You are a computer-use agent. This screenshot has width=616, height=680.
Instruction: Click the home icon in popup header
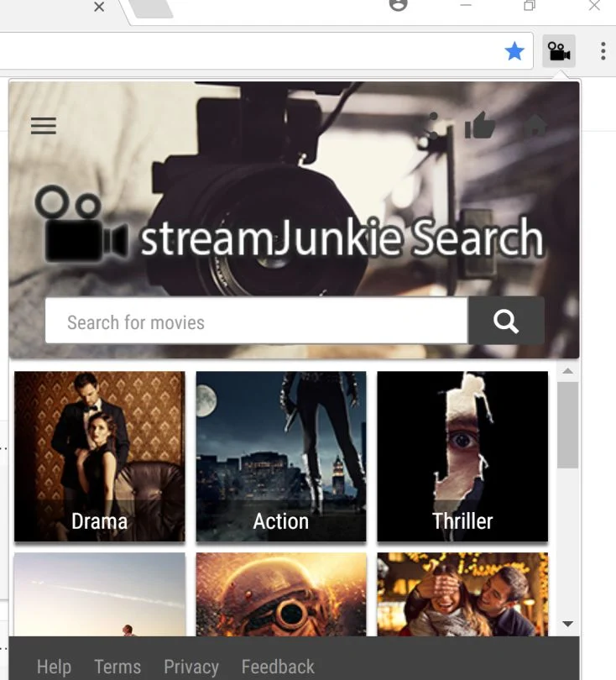pyautogui.click(x=535, y=125)
